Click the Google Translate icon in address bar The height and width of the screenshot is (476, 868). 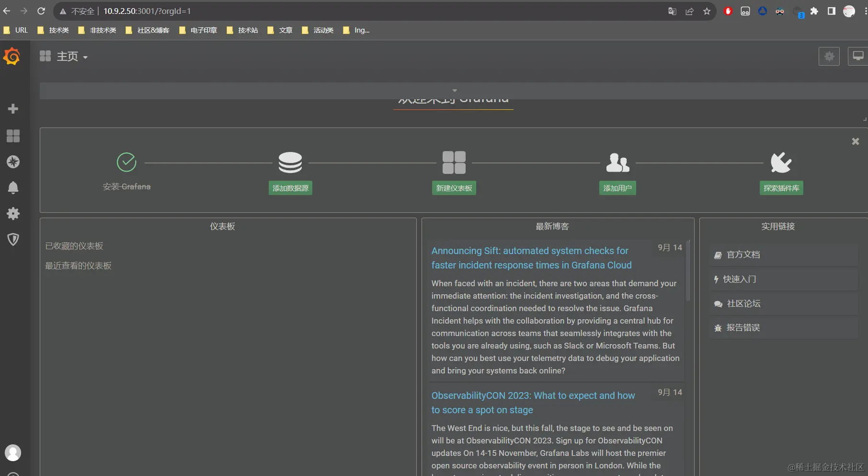click(672, 11)
